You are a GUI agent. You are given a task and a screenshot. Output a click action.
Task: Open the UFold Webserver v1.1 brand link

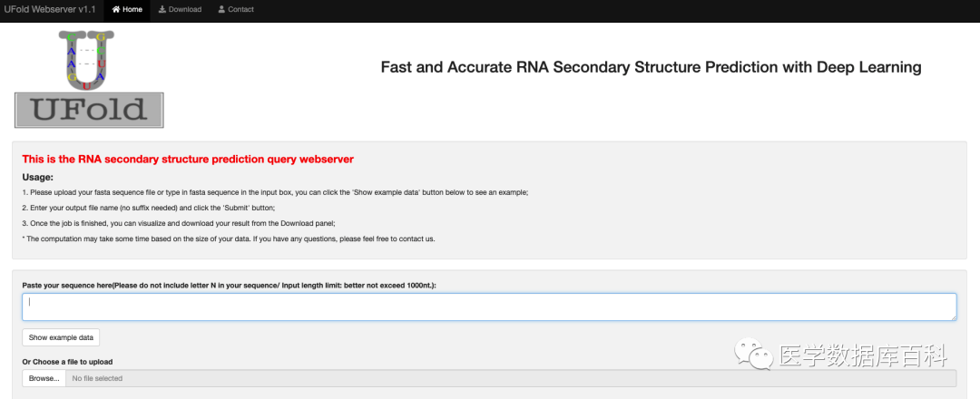(x=49, y=10)
